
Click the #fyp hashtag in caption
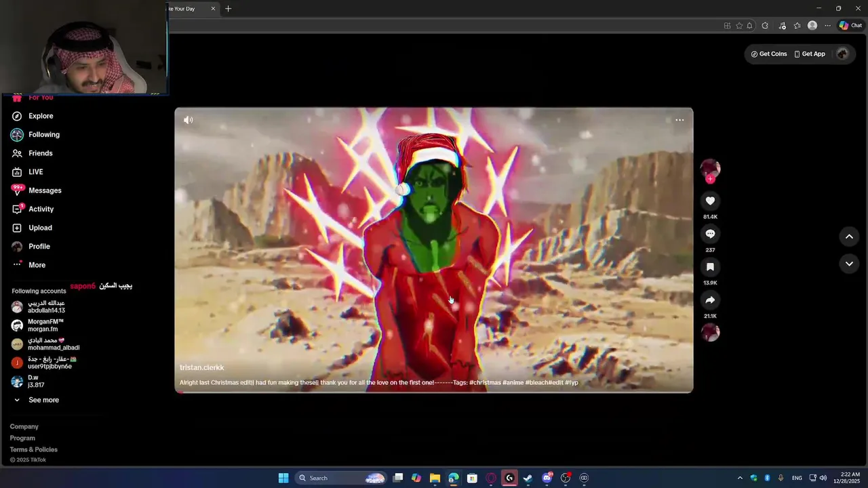[x=571, y=382]
